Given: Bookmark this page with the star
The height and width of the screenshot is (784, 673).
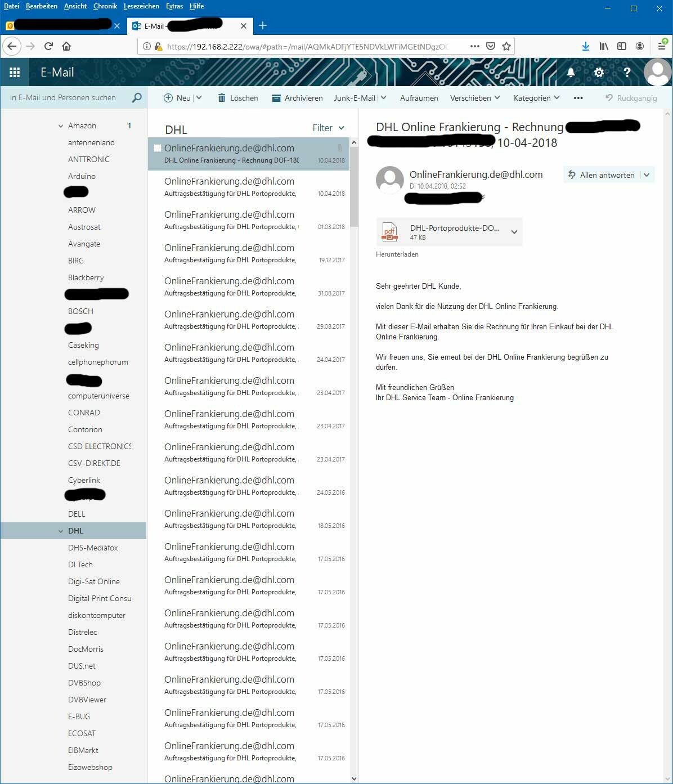Looking at the screenshot, I should 506,46.
